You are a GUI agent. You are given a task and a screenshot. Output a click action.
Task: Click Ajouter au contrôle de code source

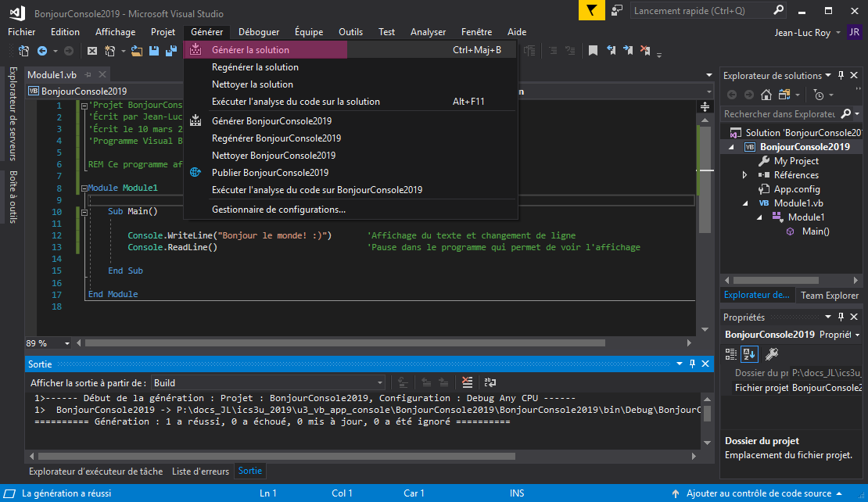tap(759, 493)
